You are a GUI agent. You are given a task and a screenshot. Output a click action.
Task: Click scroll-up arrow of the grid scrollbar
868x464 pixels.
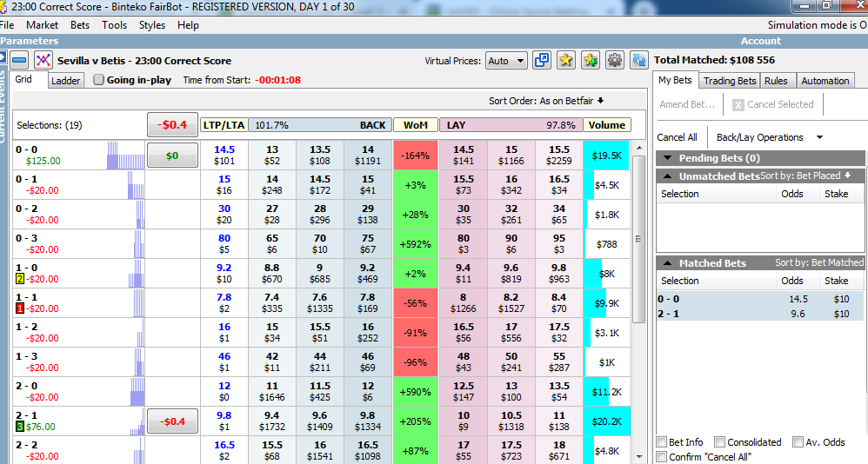click(638, 148)
